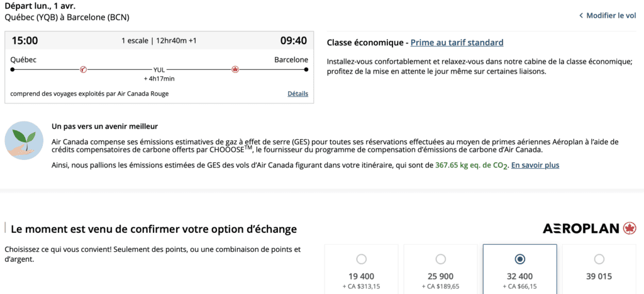Click the 15:00 departure time
The height and width of the screenshot is (294, 644).
click(x=25, y=41)
